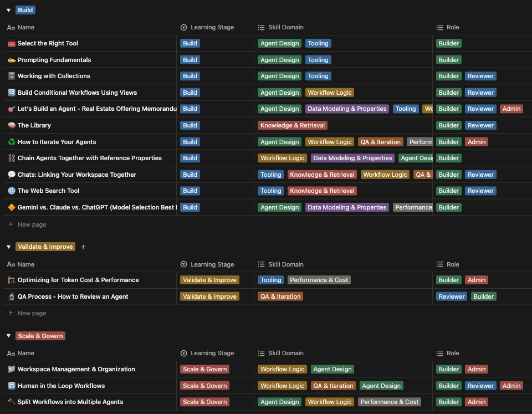The height and width of the screenshot is (414, 532).
Task: Click the Aa Name property icon in Validate & Improve group
Action: pyautogui.click(x=11, y=264)
